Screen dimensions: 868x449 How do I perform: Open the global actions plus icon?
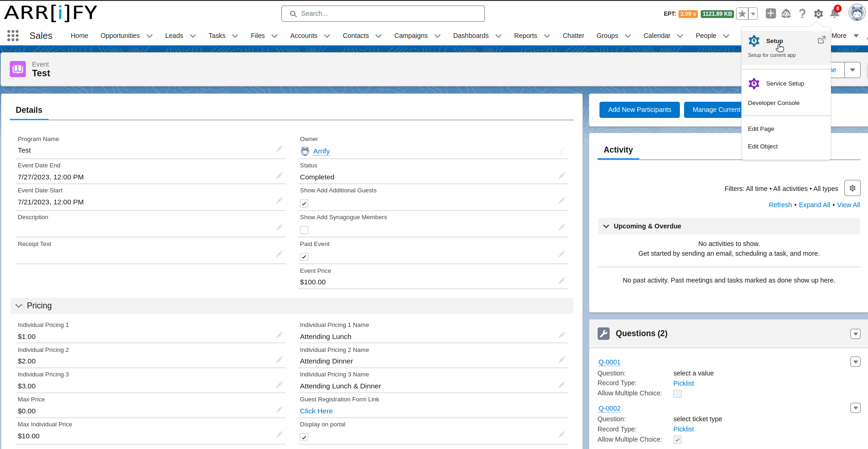(x=770, y=13)
